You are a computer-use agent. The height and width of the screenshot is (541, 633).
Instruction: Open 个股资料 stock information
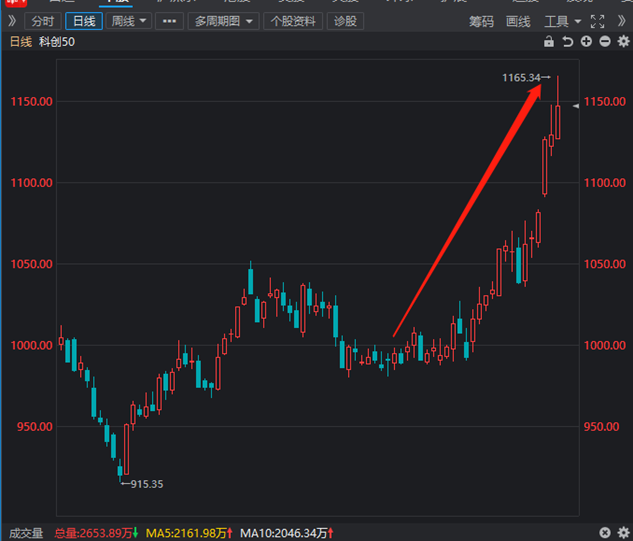pyautogui.click(x=293, y=21)
